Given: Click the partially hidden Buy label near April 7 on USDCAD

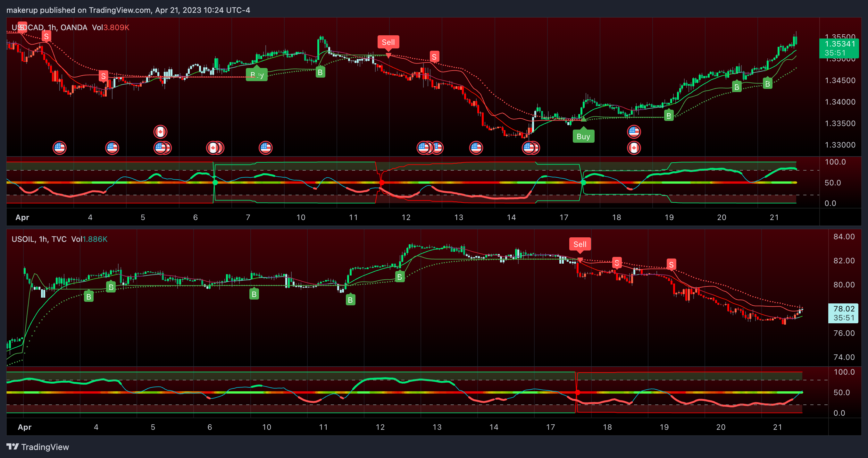Looking at the screenshot, I should [x=256, y=74].
